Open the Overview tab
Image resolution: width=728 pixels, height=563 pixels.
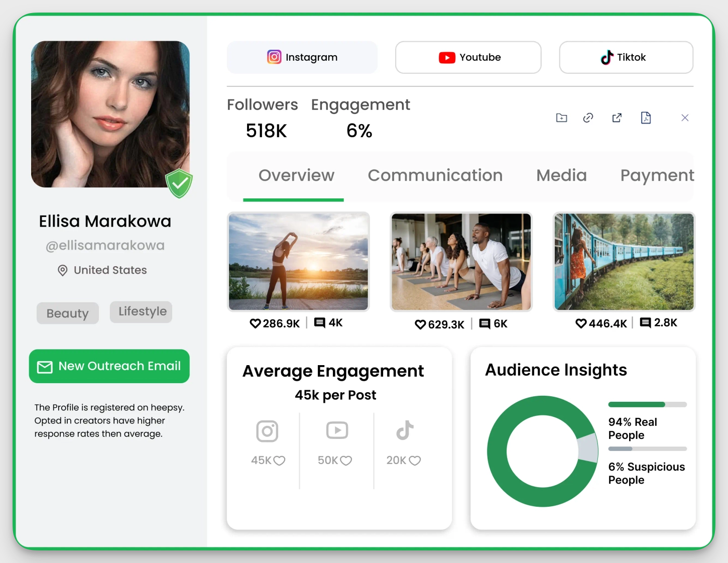point(296,175)
